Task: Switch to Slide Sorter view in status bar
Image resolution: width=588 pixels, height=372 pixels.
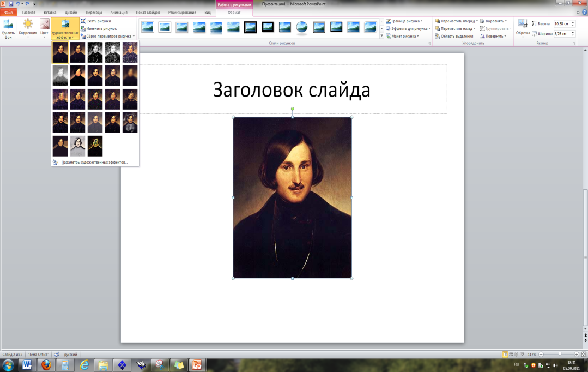Action: (x=511, y=355)
